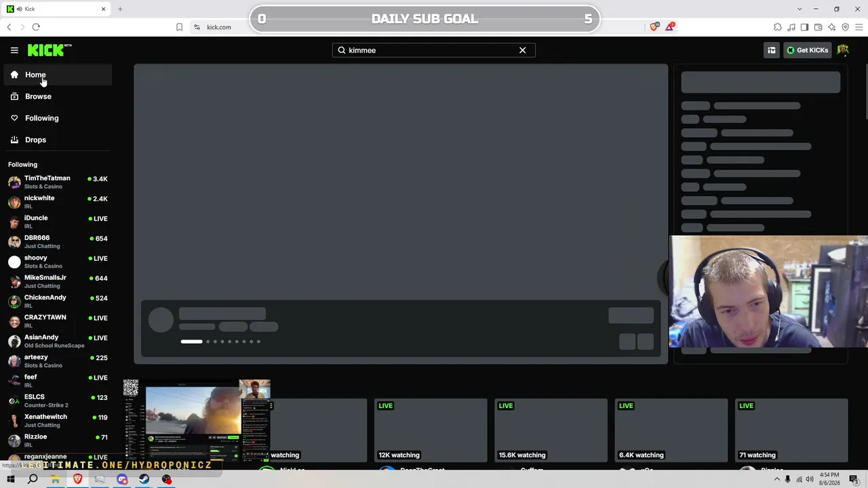Screen dimensions: 868x488
Task: Expand the tab search dropdown chevron
Action: [800, 9]
